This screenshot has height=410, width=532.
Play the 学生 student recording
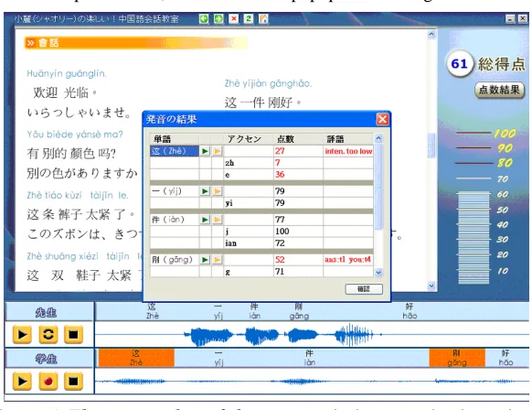click(x=22, y=381)
